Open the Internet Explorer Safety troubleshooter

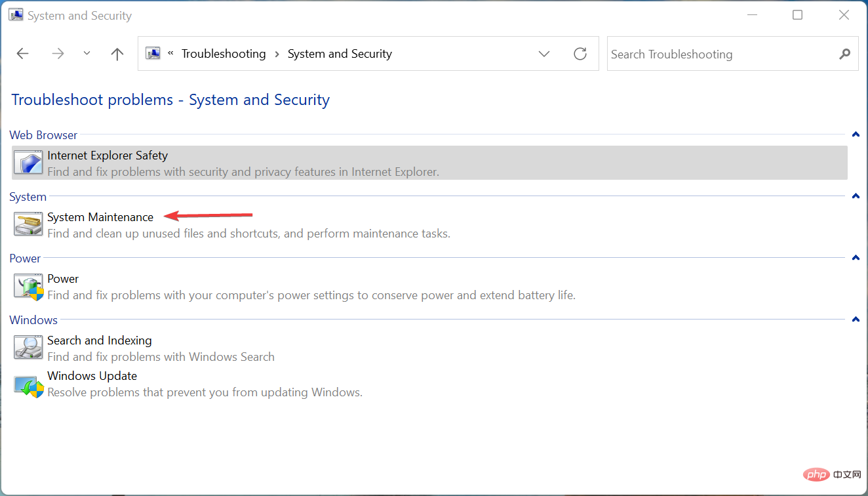pos(108,155)
